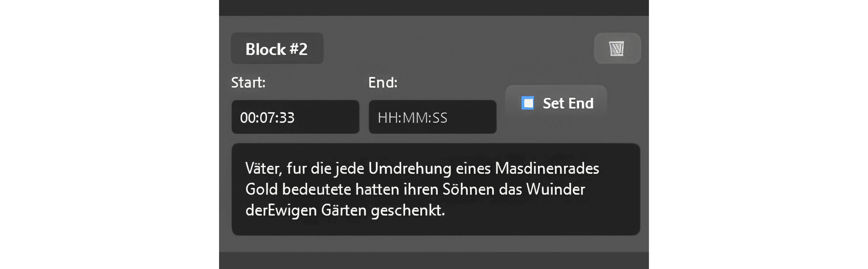Click the word "geschenkt." at the text end

(408, 210)
